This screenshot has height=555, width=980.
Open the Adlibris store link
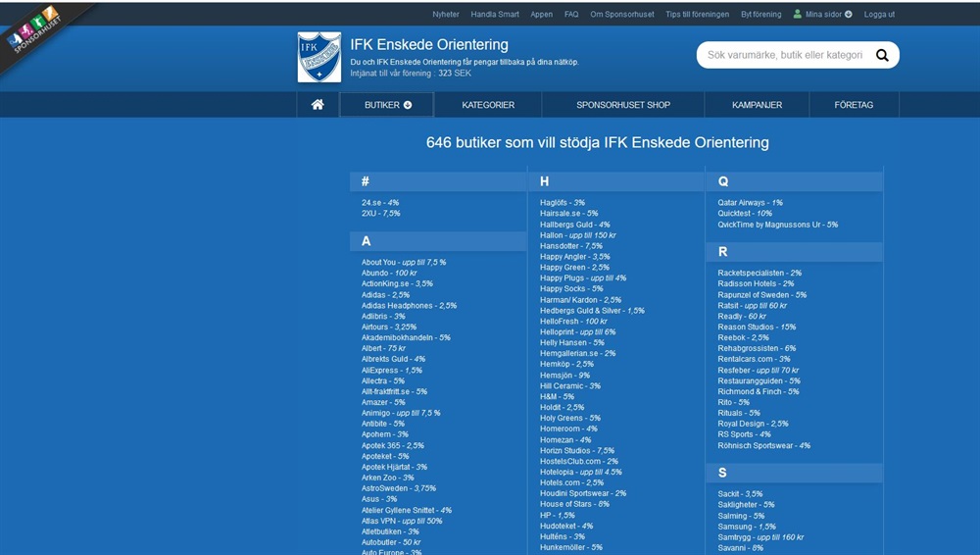pos(383,316)
